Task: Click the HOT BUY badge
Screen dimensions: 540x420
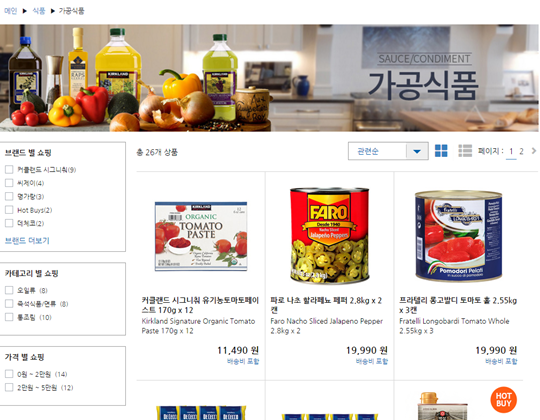Action: (x=503, y=400)
